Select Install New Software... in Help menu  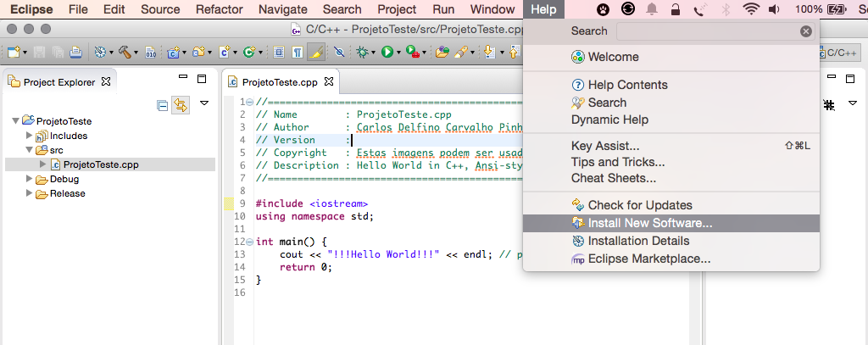tap(671, 223)
